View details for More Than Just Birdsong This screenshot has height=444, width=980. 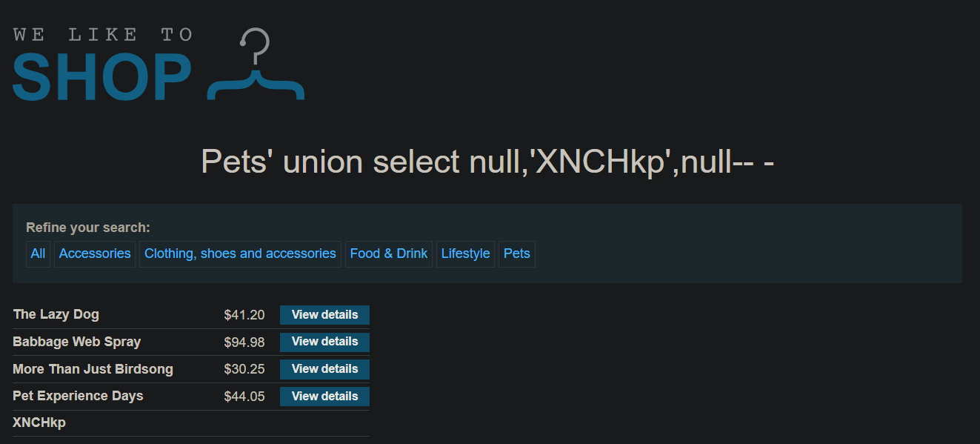tap(324, 369)
